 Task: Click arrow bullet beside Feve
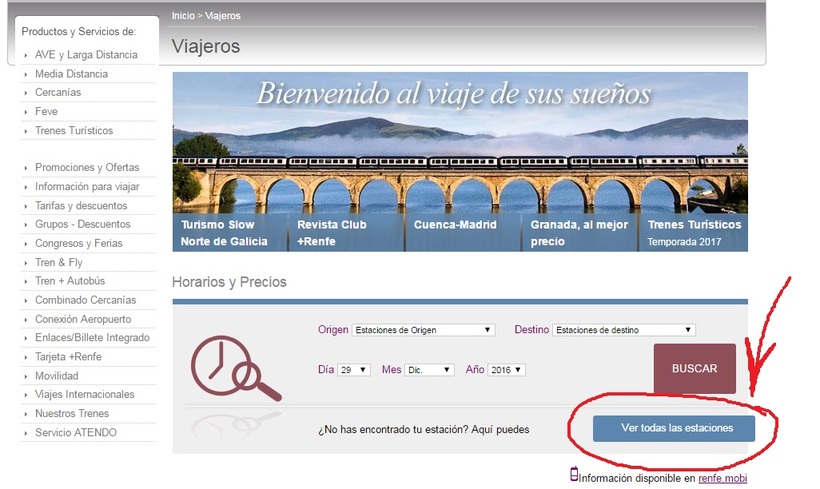[x=26, y=112]
